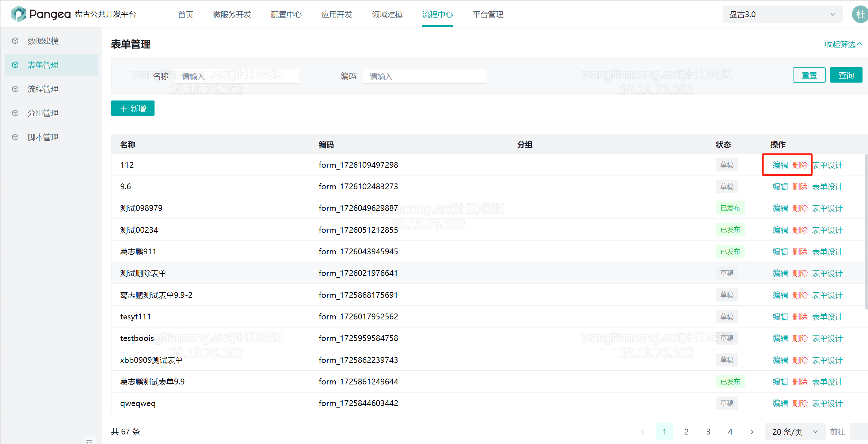The image size is (868, 444).
Task: Click the 新增 button
Action: [133, 108]
